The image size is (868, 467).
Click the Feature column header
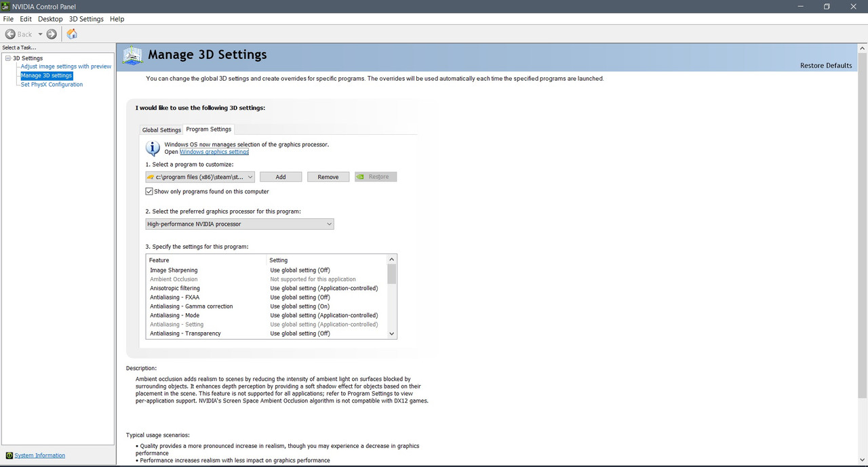pos(207,260)
